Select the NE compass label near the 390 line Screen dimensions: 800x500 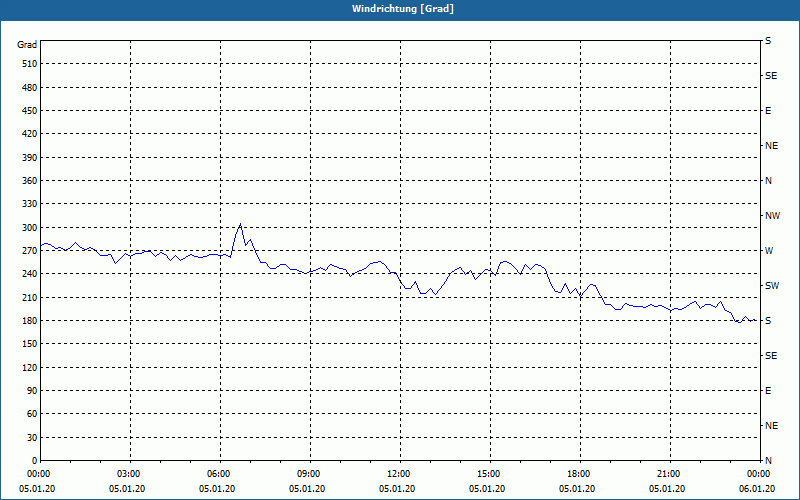771,146
